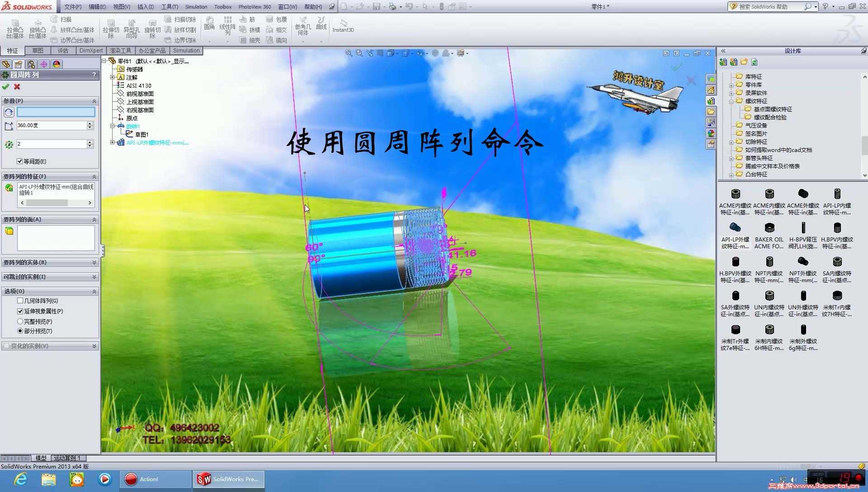Click the 360.00度 angle input field
868x492 pixels.
(51, 125)
